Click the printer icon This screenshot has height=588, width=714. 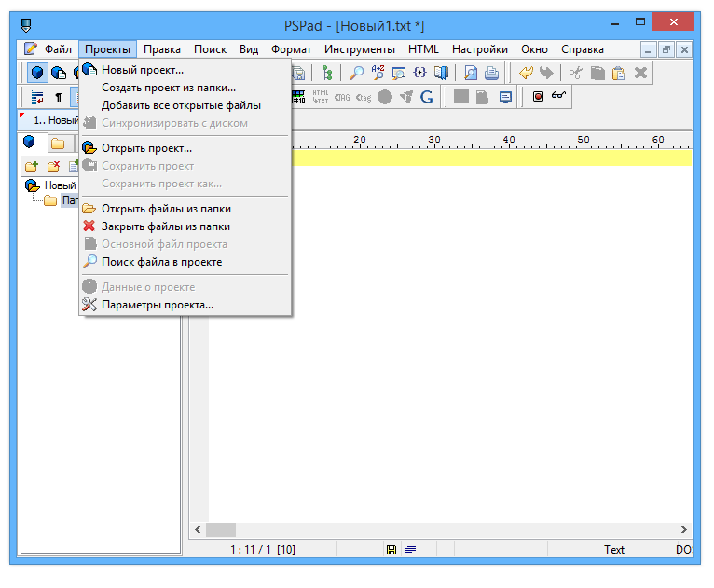[492, 73]
